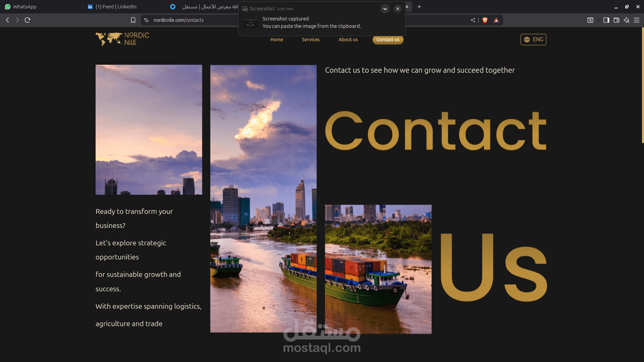This screenshot has height=362, width=644.
Task: Restore down the browser window
Action: (627, 7)
